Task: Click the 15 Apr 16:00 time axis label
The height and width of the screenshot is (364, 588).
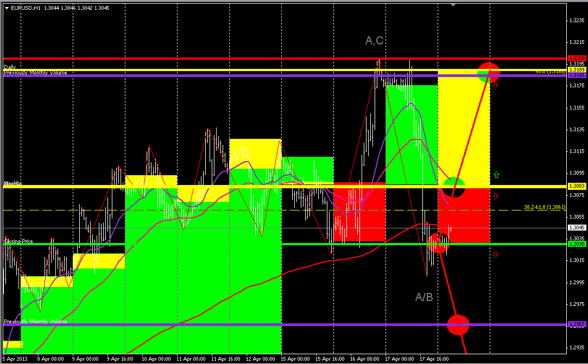Action: pyautogui.click(x=330, y=359)
